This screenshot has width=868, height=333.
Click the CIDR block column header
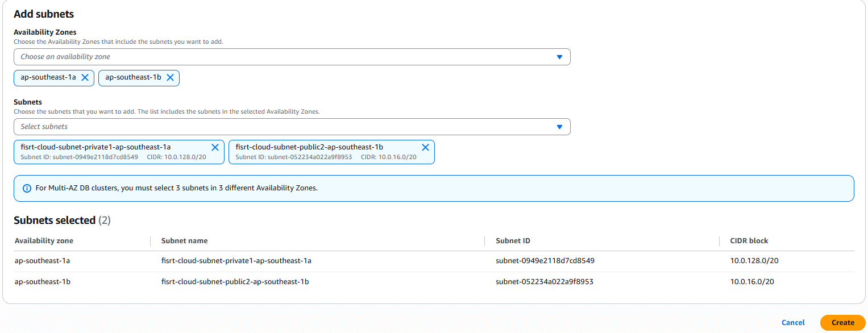(749, 240)
